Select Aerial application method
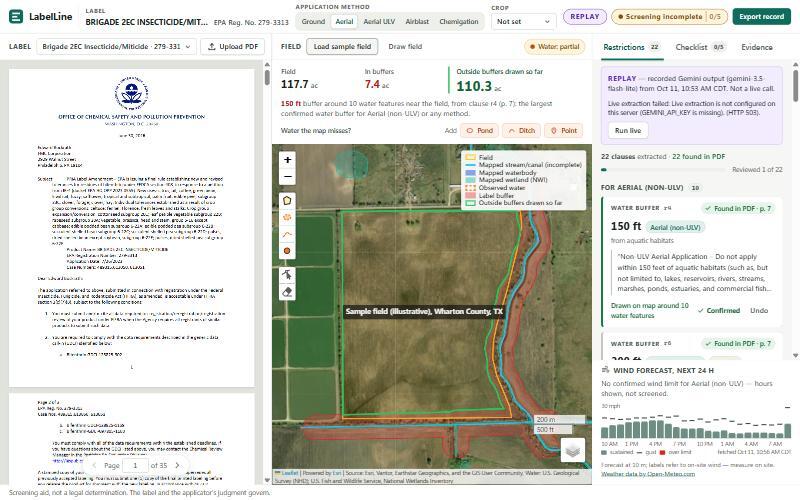 344,21
